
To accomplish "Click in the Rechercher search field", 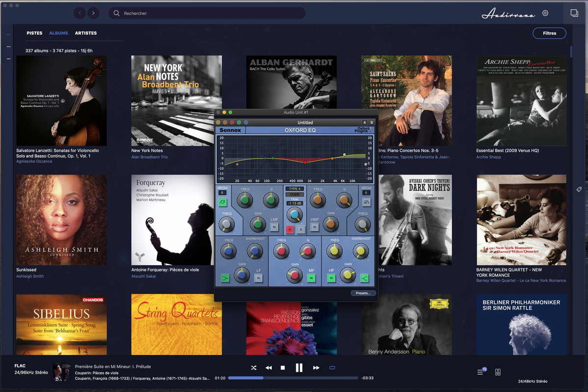I will (207, 13).
